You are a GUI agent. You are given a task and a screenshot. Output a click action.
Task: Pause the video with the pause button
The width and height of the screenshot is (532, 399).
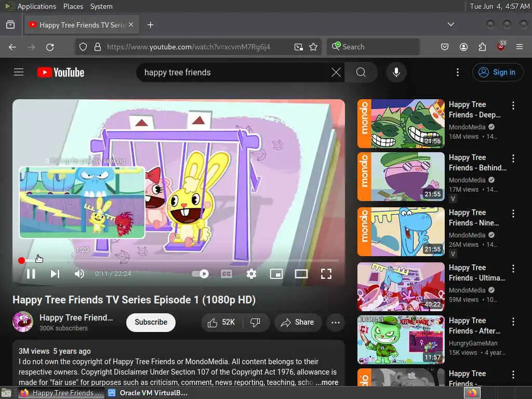31,274
